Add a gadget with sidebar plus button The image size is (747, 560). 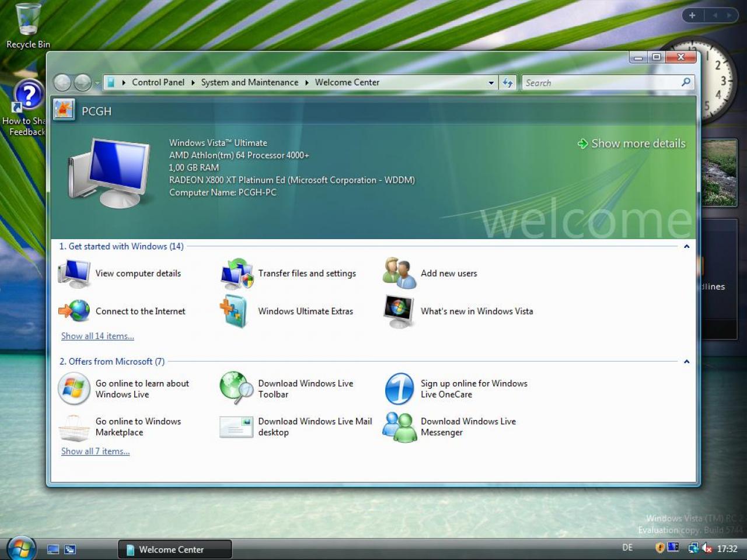pos(692,15)
